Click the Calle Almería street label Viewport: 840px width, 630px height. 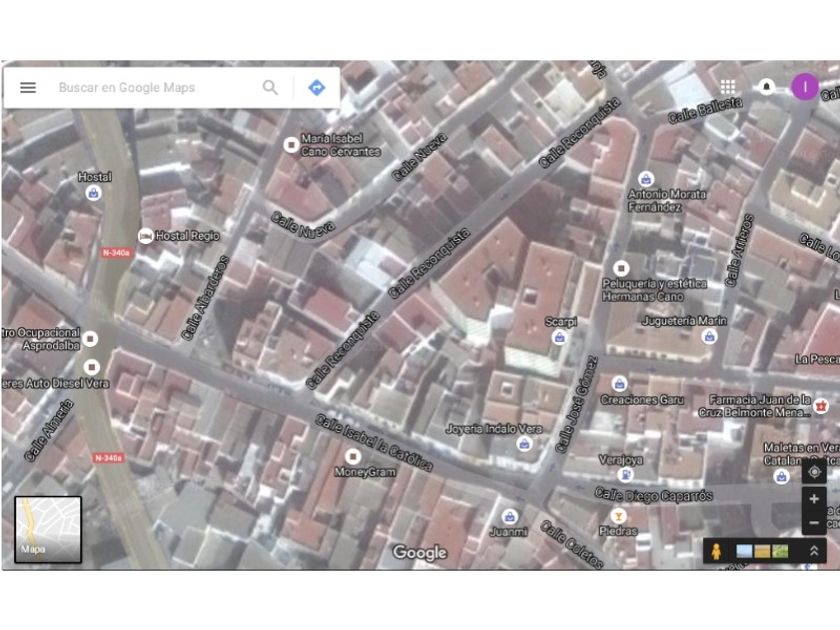pos(48,430)
